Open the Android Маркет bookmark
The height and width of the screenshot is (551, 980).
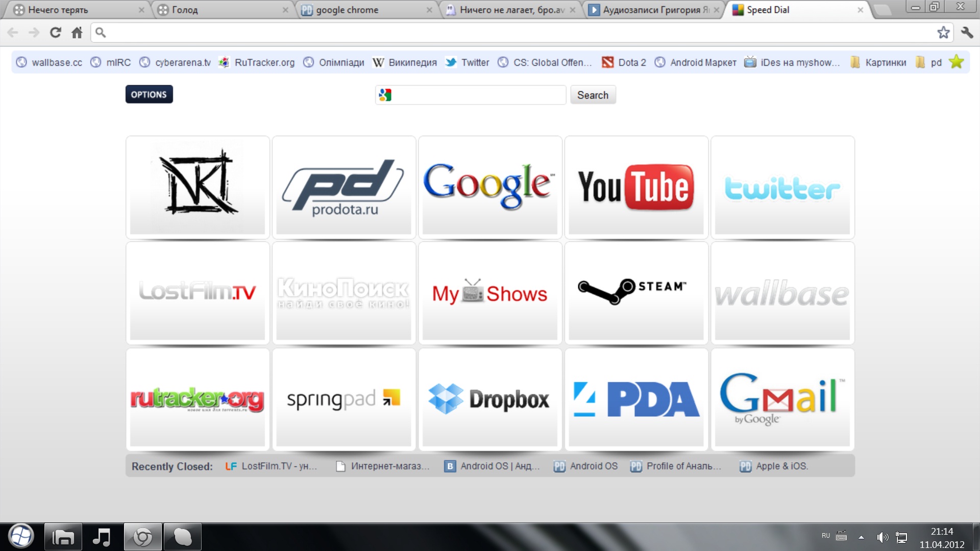pyautogui.click(x=695, y=62)
